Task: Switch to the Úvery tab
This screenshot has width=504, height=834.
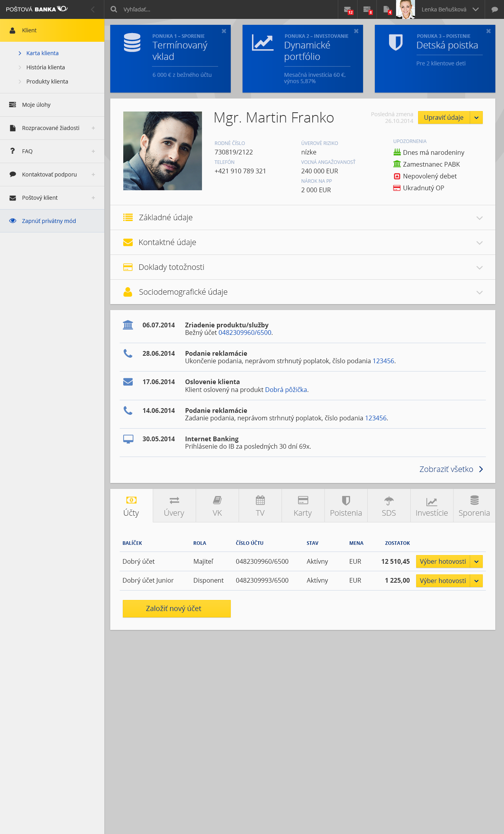Action: [174, 506]
